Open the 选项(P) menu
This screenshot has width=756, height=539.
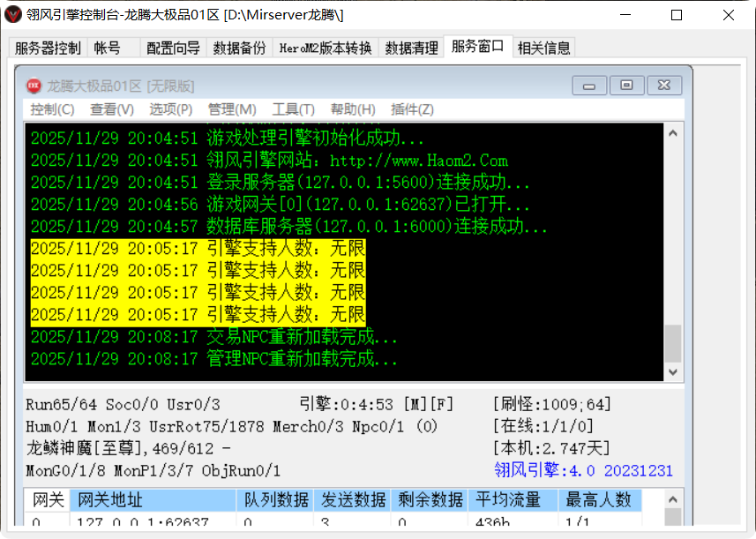tap(168, 109)
